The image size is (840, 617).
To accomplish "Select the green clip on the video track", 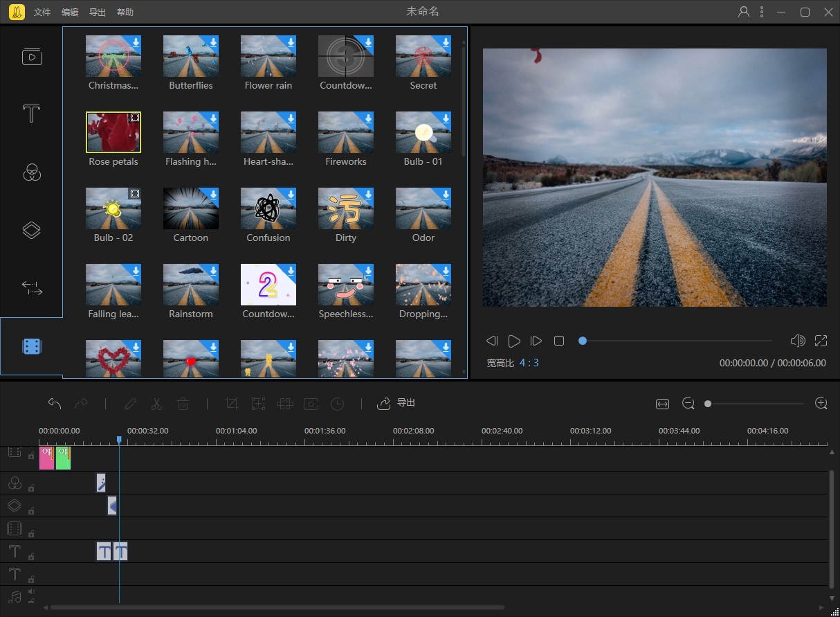I will pyautogui.click(x=63, y=458).
